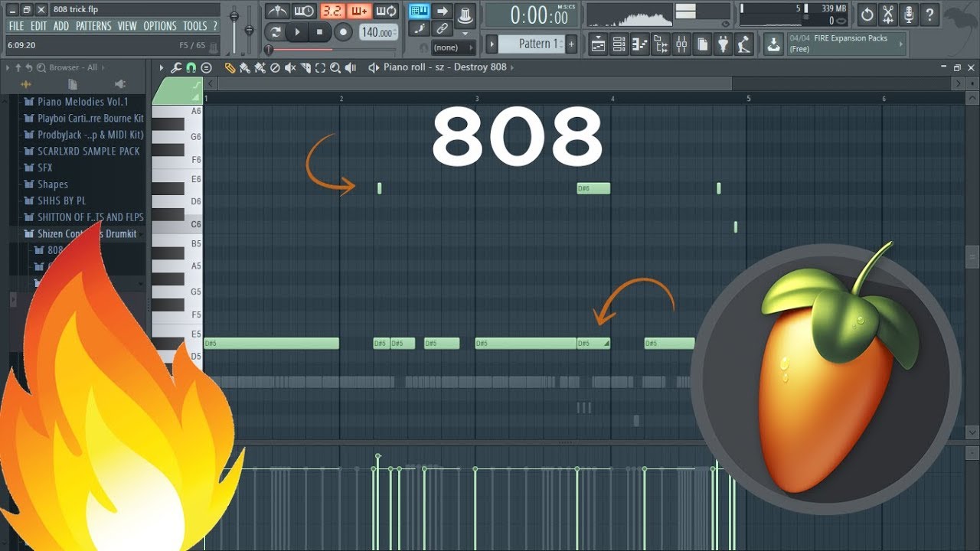
Task: Click the Play transport button
Action: tap(297, 32)
